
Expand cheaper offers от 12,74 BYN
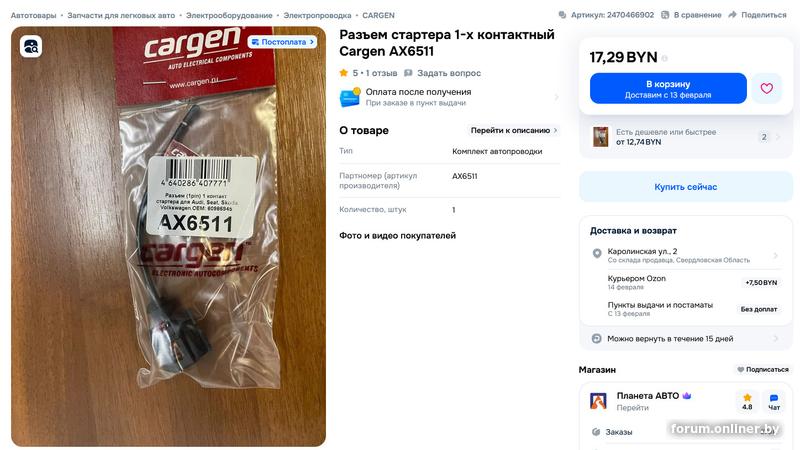(686, 137)
